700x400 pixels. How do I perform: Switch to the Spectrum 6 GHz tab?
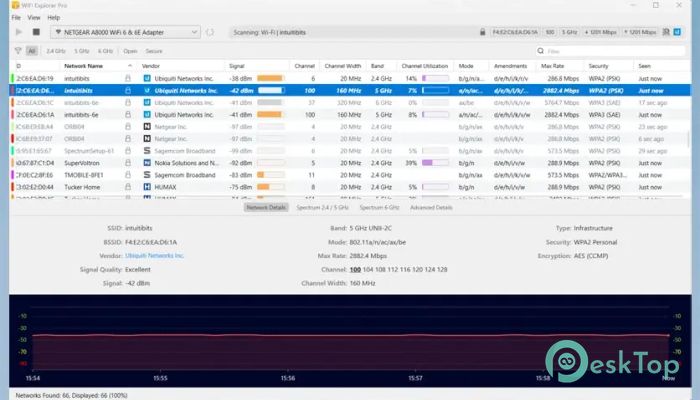[x=379, y=207]
